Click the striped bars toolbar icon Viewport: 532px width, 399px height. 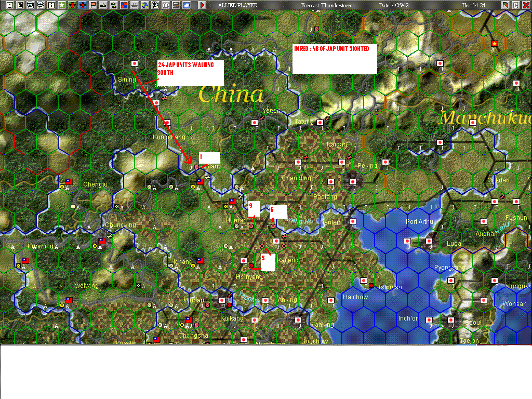pos(176,5)
